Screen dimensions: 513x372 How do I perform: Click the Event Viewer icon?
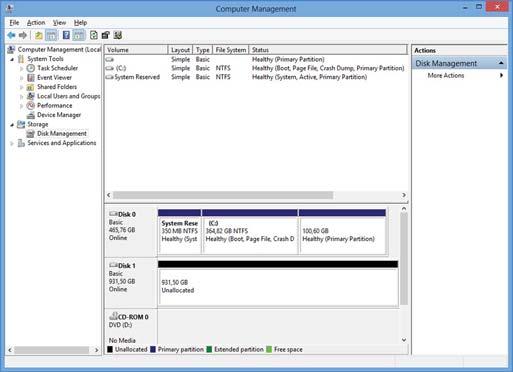coord(31,77)
